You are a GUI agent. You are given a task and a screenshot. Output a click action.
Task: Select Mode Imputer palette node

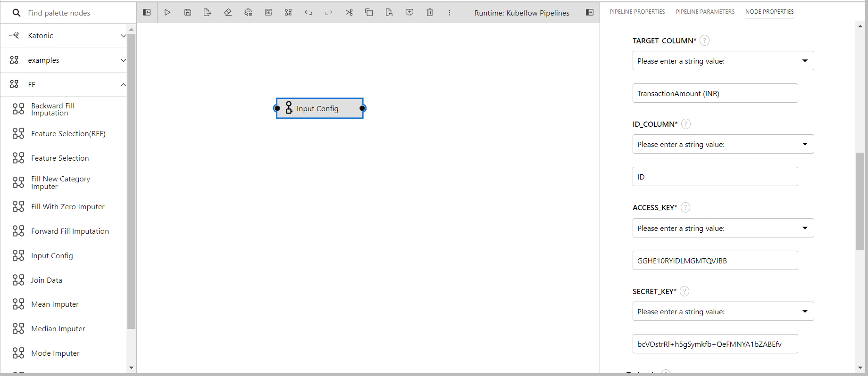(64, 353)
